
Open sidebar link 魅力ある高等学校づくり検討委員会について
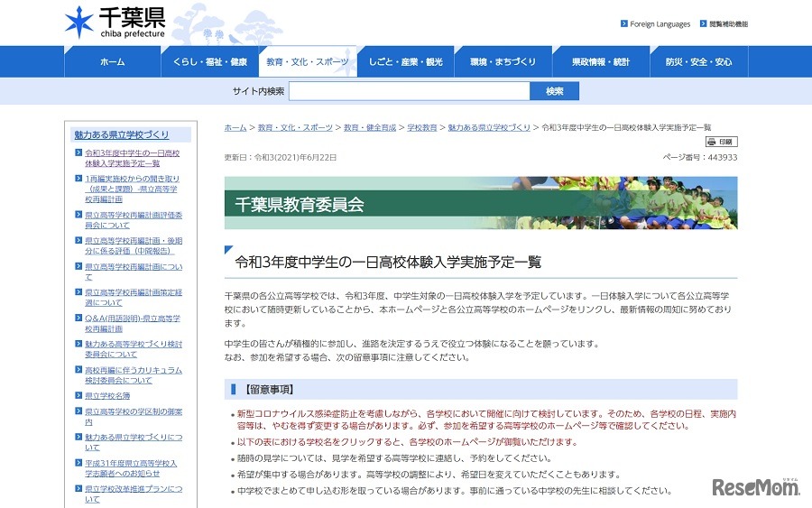(x=134, y=349)
